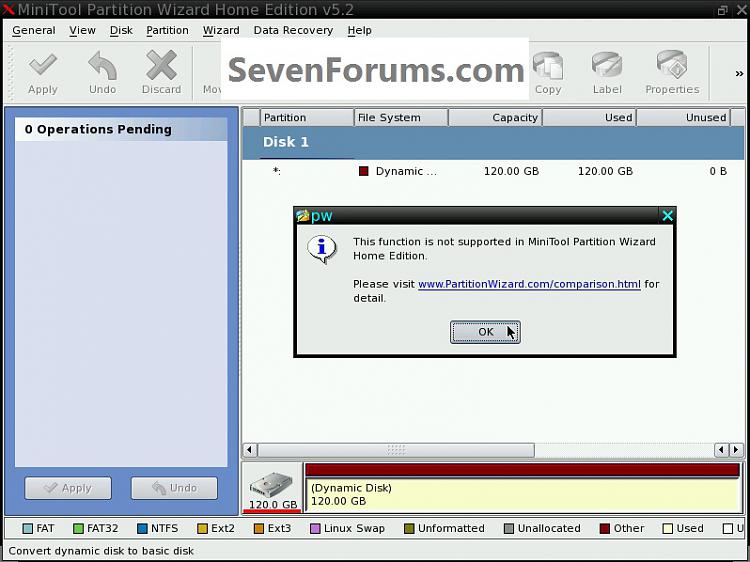Select the Dynamic Disk 120.00 GB block

[522, 495]
